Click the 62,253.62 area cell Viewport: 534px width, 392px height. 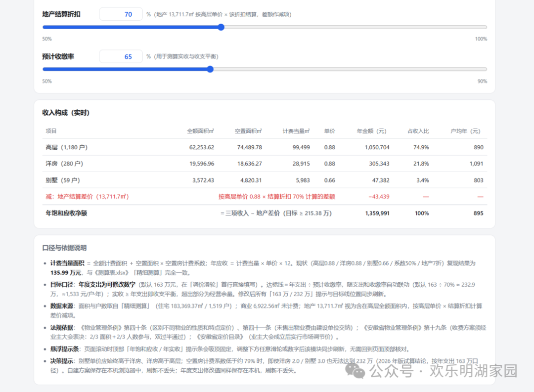coord(202,147)
